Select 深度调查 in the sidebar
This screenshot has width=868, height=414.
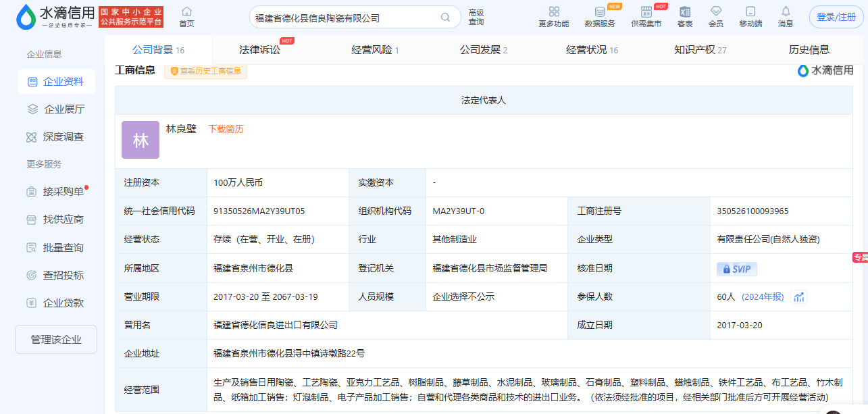pyautogui.click(x=57, y=137)
